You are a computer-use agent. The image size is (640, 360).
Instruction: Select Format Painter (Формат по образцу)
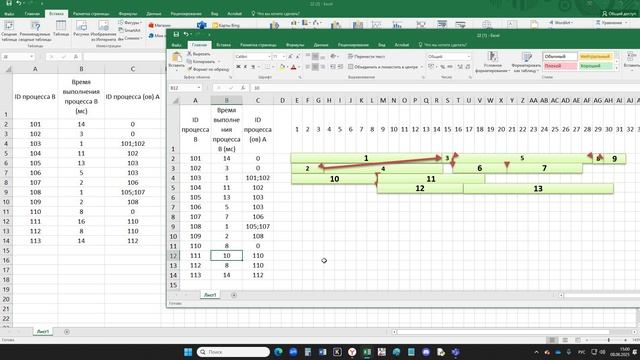click(208, 69)
